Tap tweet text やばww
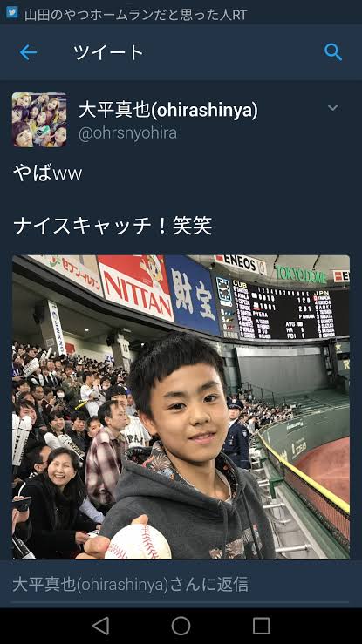This screenshot has width=362, height=644. click(x=48, y=173)
